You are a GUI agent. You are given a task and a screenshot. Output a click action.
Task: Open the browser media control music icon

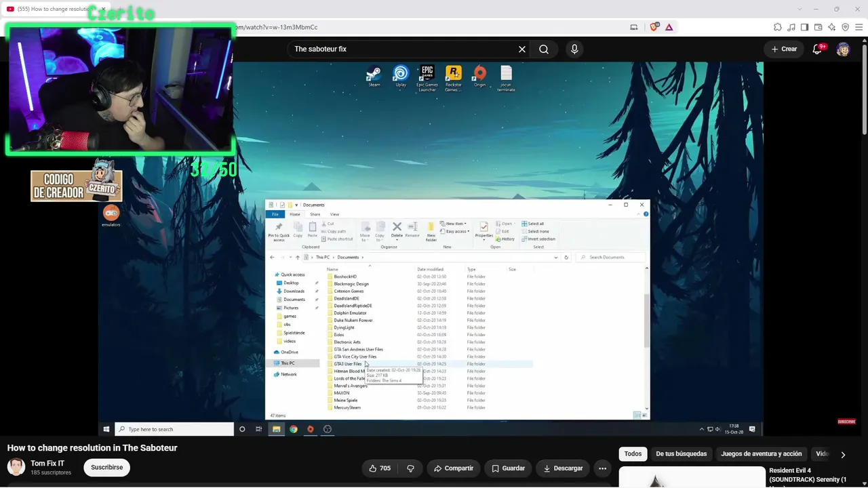[x=791, y=27]
